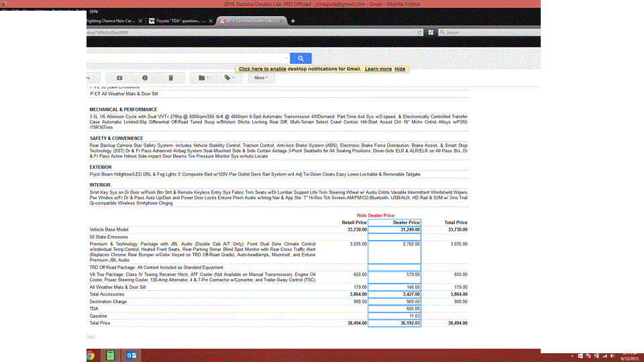
Task: Open Outlook from the taskbar
Action: [x=131, y=355]
